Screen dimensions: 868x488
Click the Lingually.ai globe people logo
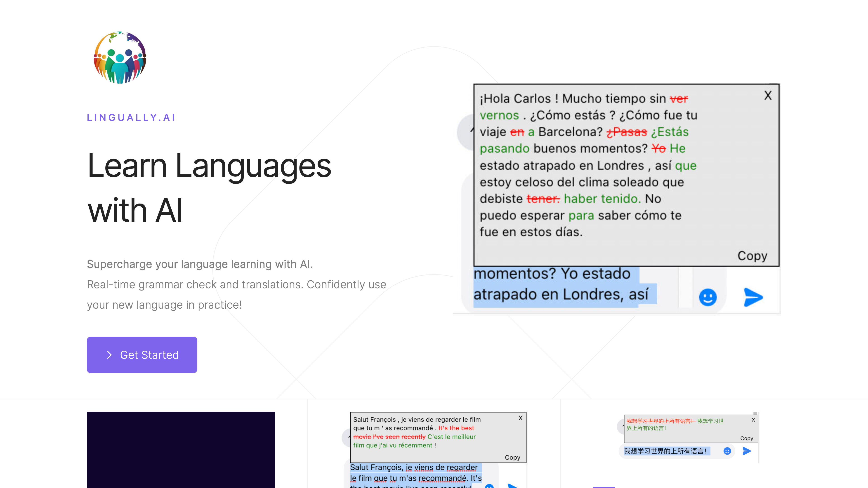point(120,58)
